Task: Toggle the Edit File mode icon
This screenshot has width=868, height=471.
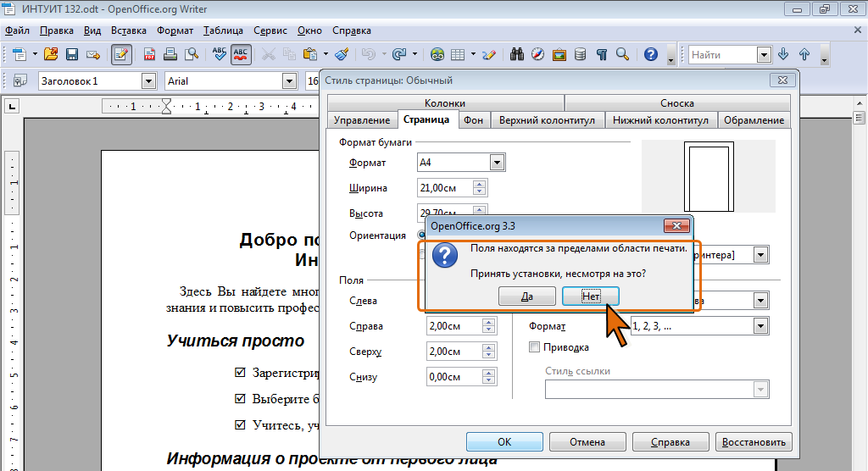Action: pos(121,54)
